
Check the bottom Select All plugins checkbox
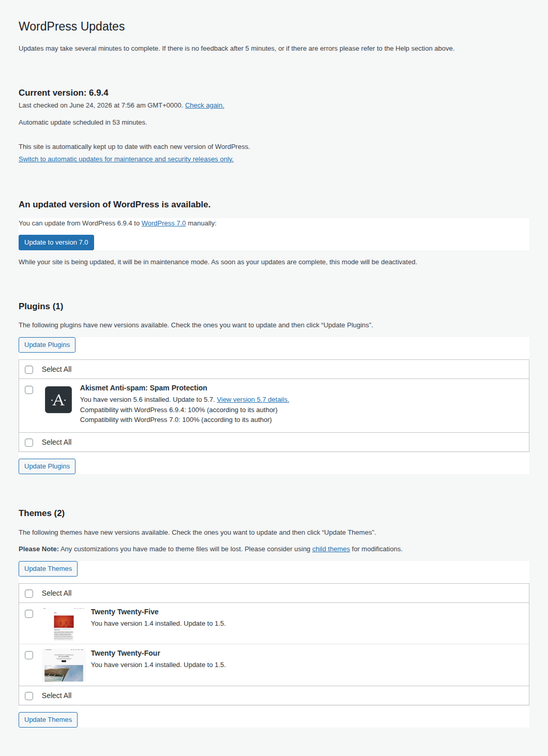point(29,443)
